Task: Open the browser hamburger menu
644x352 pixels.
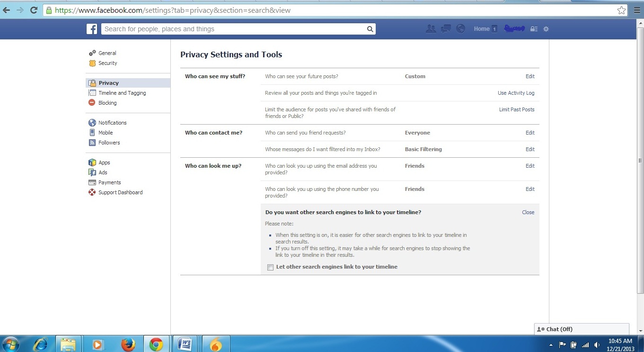Action: (x=637, y=10)
